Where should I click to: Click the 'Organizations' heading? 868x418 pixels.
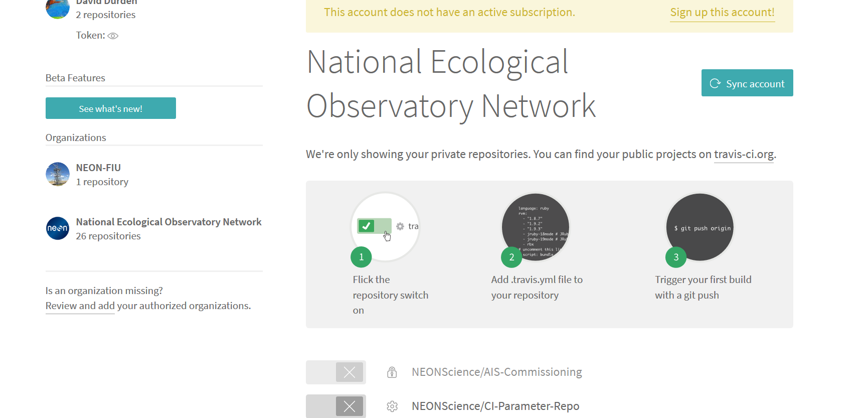pyautogui.click(x=76, y=137)
